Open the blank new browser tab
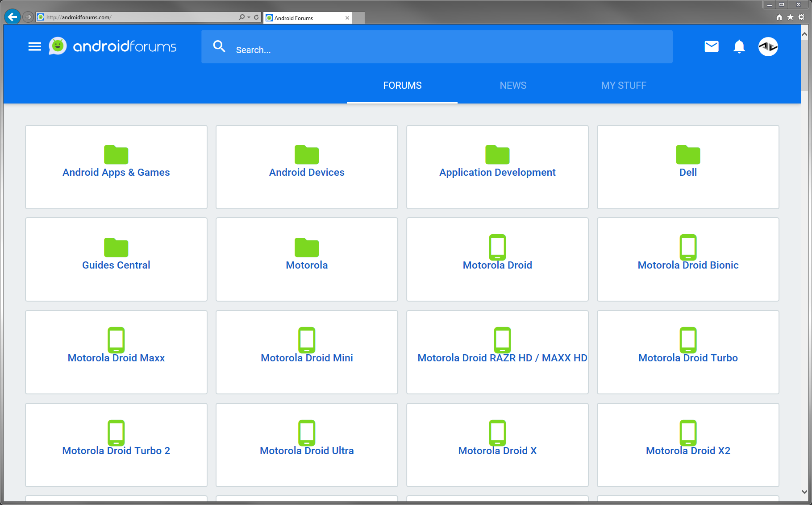This screenshot has width=812, height=505. [358, 18]
